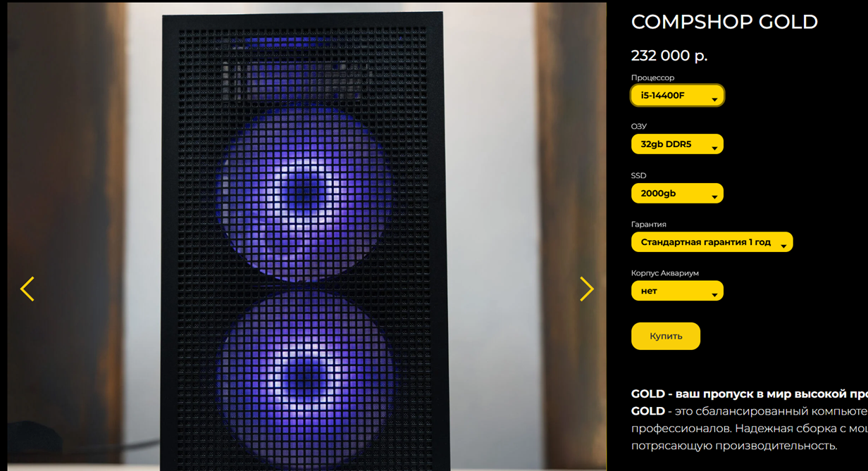Click the bold GOLD description heading text
The height and width of the screenshot is (471, 868).
click(x=750, y=394)
